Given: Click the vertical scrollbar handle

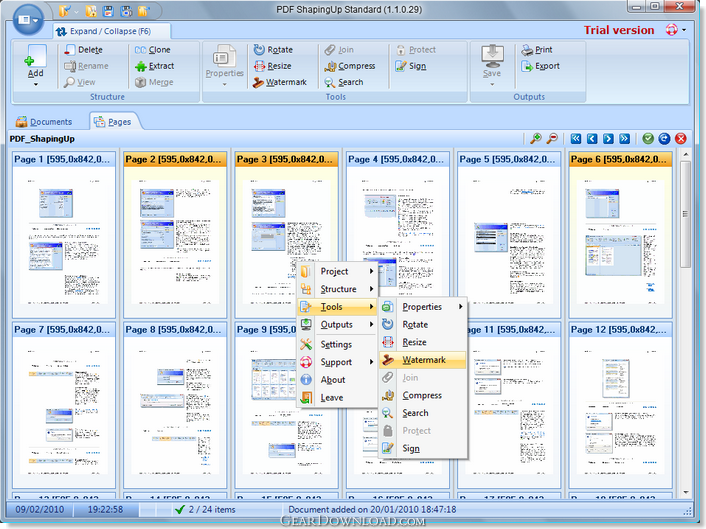Looking at the screenshot, I should 685,215.
